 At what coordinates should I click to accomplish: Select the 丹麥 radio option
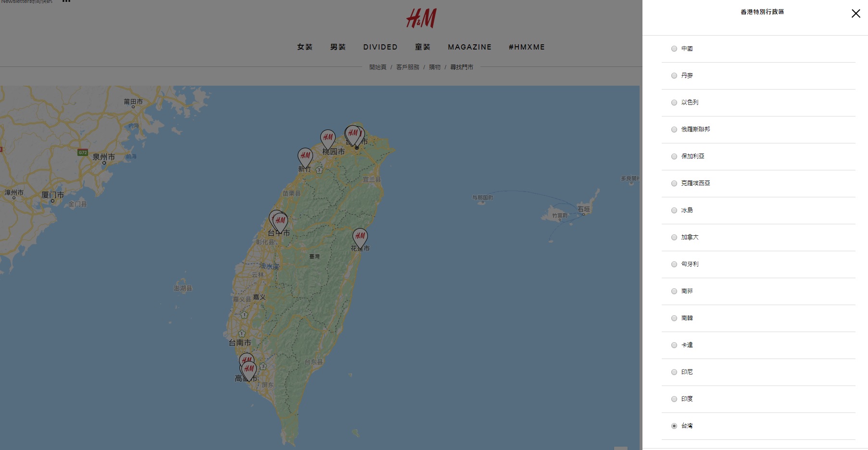pyautogui.click(x=674, y=76)
